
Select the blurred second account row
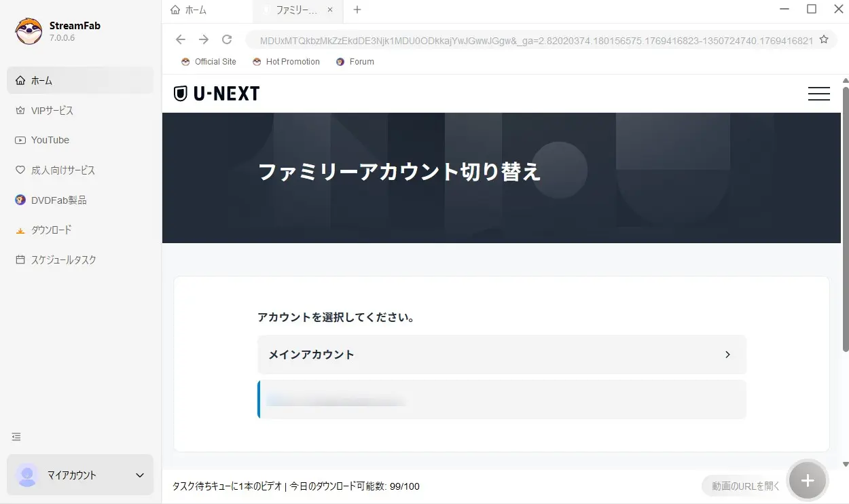(x=502, y=399)
